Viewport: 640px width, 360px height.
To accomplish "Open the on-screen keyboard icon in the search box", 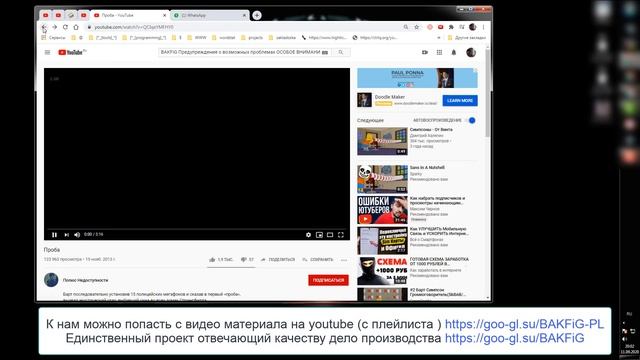I will click(325, 52).
